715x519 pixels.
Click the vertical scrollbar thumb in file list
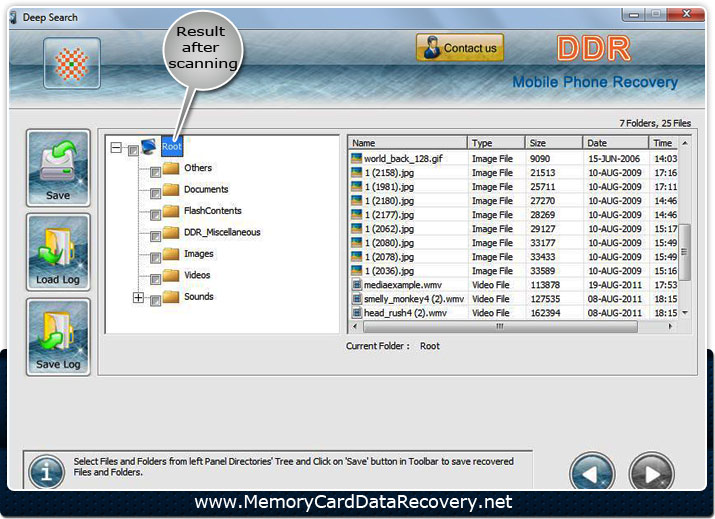(x=684, y=252)
